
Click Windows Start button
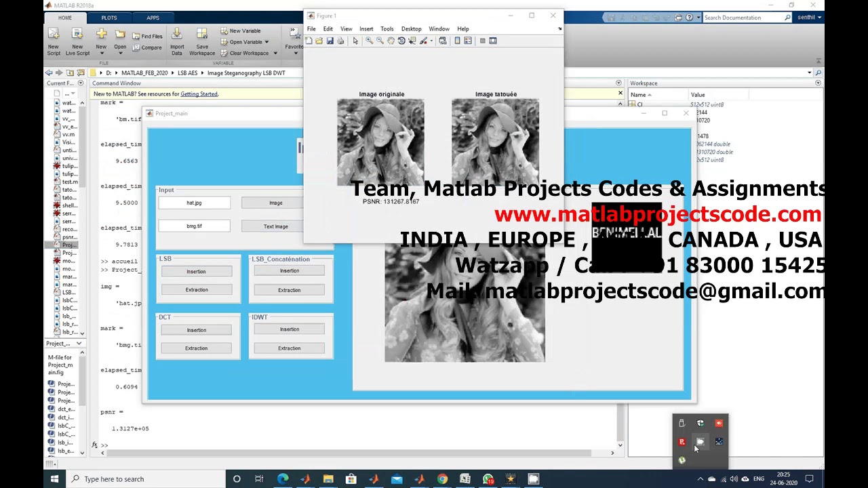(54, 479)
